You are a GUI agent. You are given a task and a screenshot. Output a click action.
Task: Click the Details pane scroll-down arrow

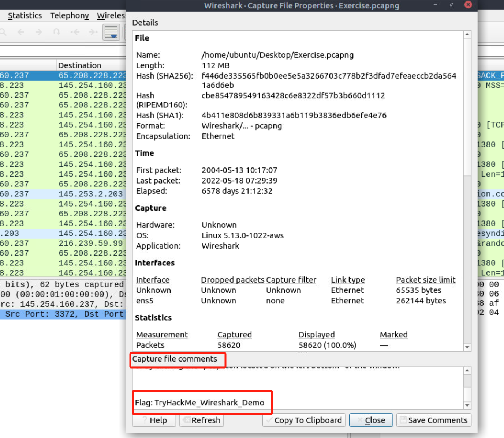pos(467,347)
